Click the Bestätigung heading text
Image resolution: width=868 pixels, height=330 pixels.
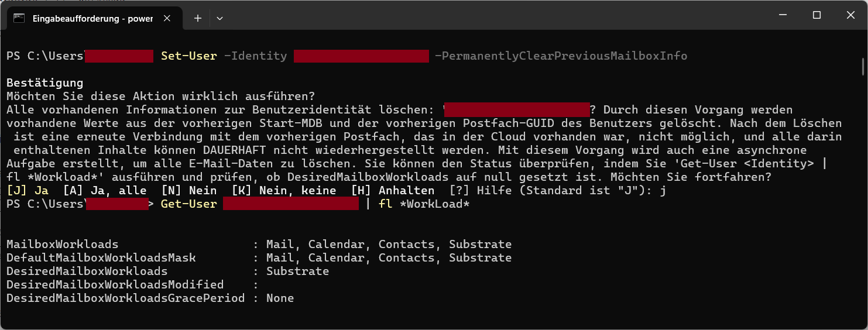click(45, 83)
